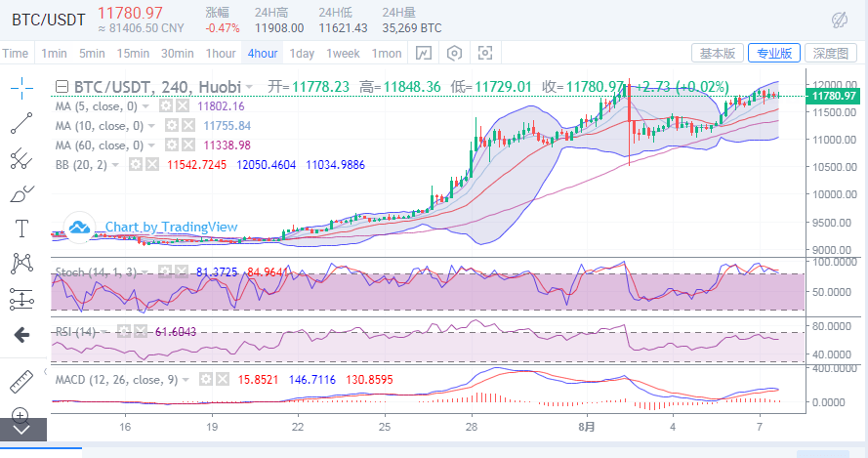
Task: Select the 1mon interval
Action: 387,53
